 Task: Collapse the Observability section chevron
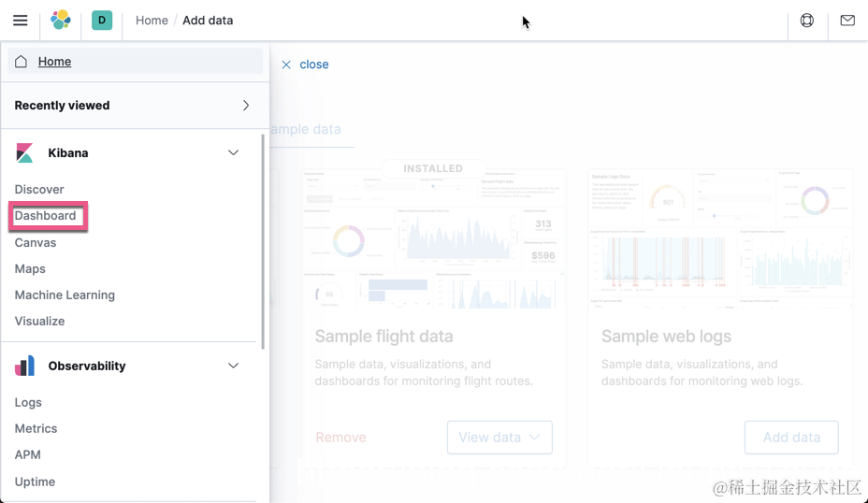(233, 366)
